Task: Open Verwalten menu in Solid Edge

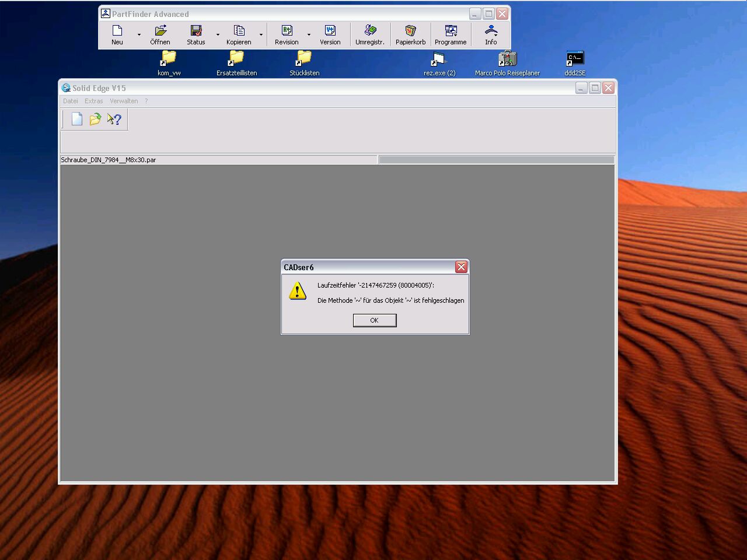Action: coord(124,101)
